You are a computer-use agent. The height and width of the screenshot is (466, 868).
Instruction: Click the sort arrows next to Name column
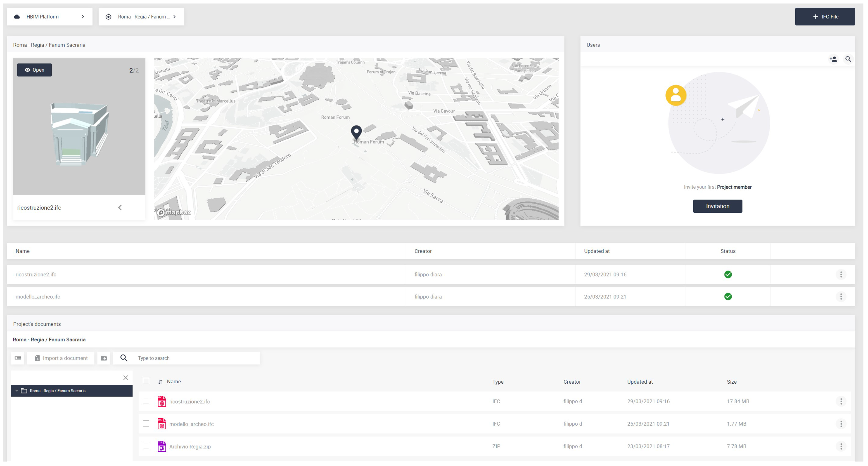point(160,382)
